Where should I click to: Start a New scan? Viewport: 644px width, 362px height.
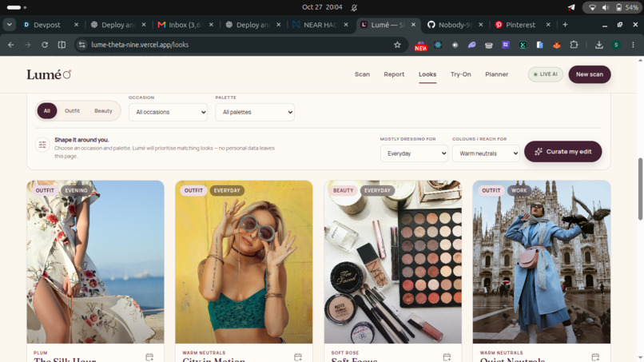click(590, 74)
